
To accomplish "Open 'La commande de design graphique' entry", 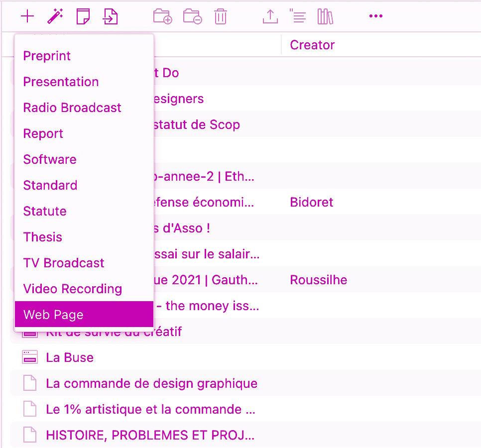I will coord(151,383).
